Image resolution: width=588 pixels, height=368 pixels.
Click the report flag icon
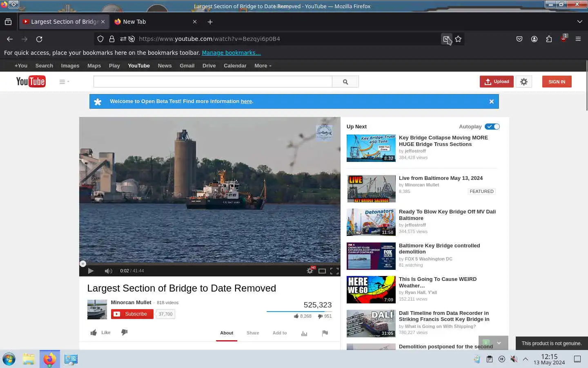click(x=325, y=333)
